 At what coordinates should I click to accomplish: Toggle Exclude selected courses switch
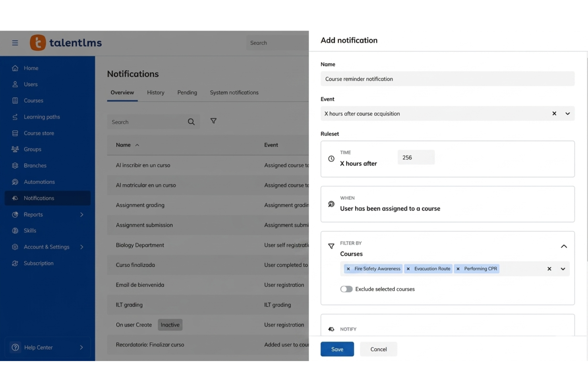(346, 289)
